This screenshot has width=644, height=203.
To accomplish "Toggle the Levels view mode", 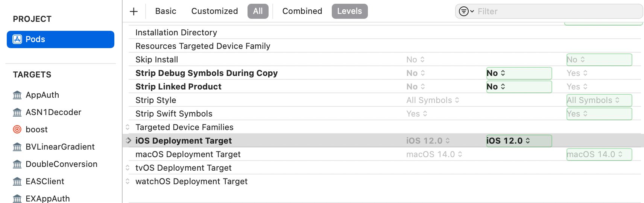I will [349, 11].
